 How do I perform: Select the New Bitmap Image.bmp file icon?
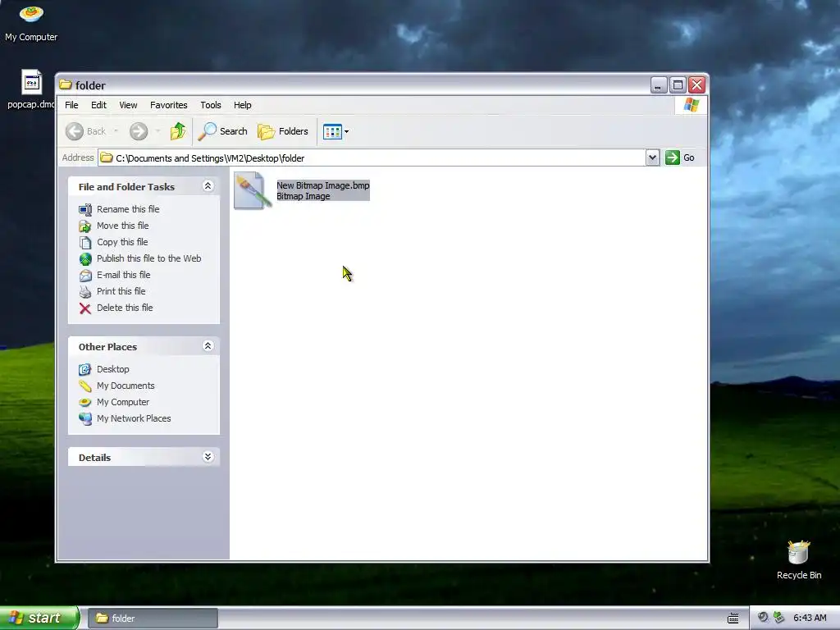253,190
